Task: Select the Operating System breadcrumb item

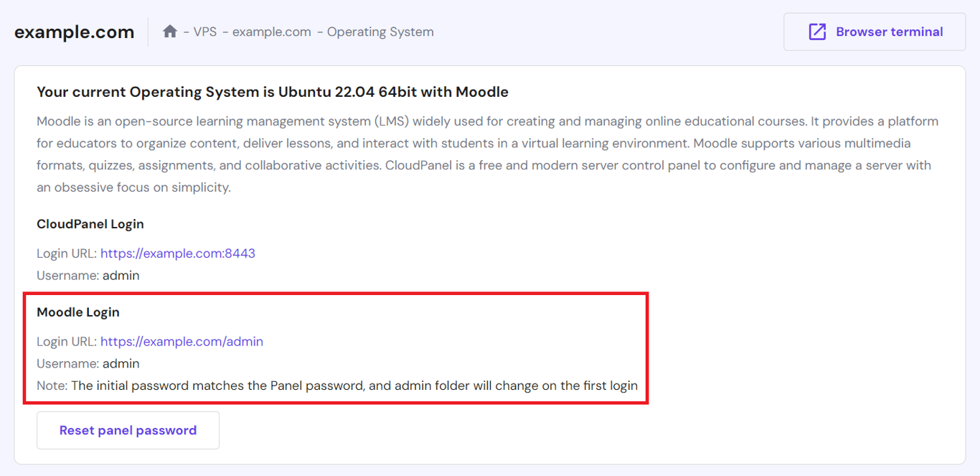Action: (380, 32)
